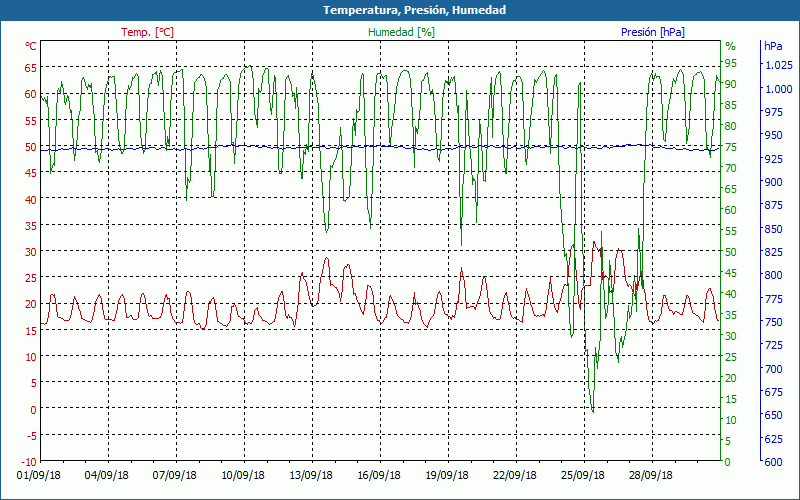This screenshot has height=500, width=800.
Task: Pick date label 13/09/18
Action: 311,476
